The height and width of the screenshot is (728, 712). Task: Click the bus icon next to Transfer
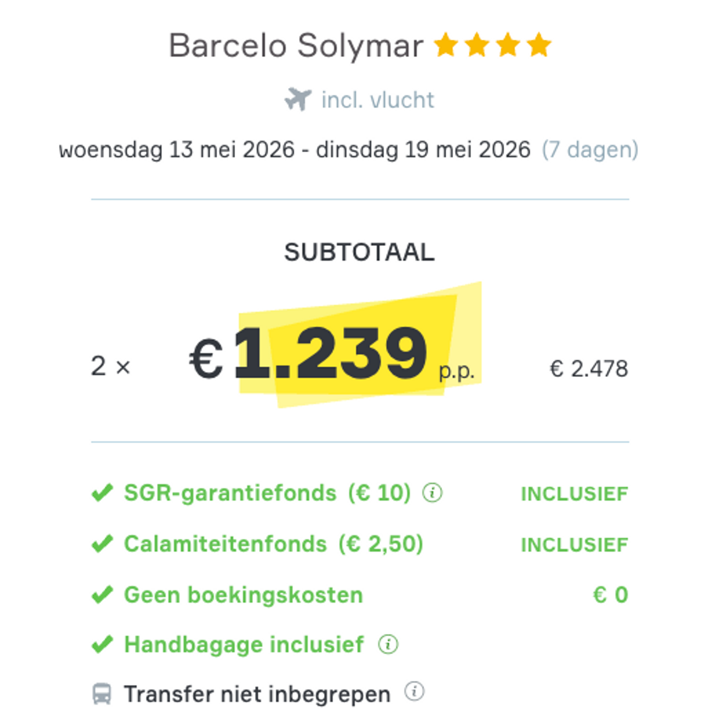[x=102, y=694]
